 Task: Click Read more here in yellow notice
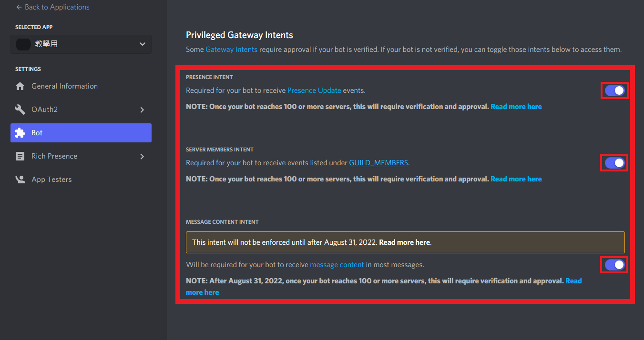(405, 242)
